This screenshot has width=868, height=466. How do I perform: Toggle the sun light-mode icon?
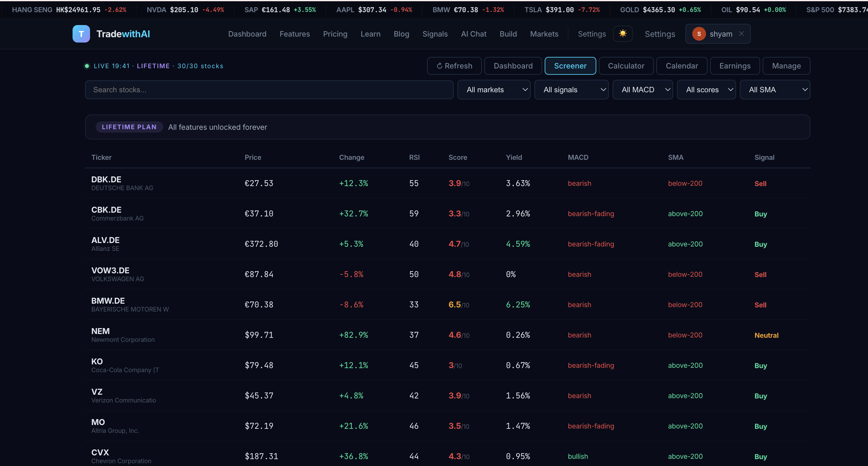pyautogui.click(x=622, y=34)
